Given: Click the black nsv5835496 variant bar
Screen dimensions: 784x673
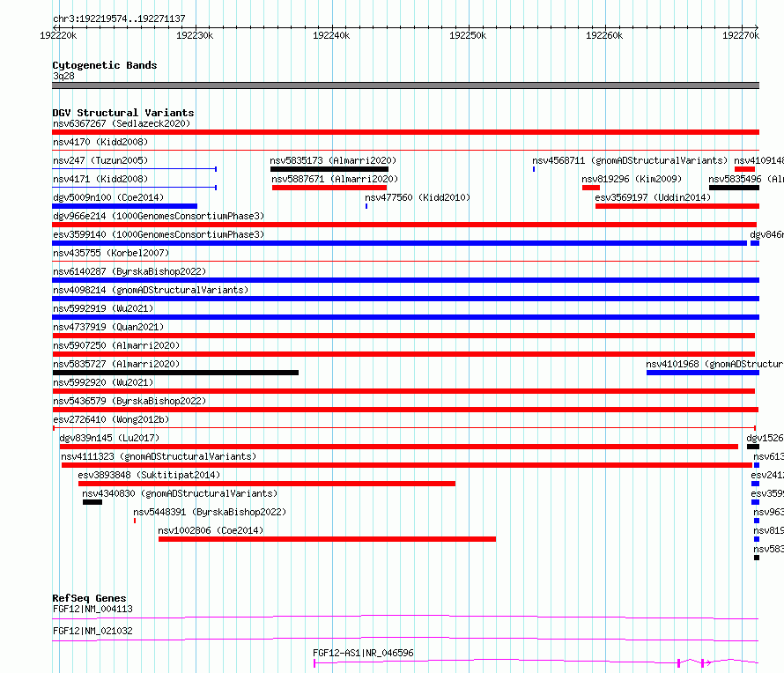Looking at the screenshot, I should coord(734,188).
